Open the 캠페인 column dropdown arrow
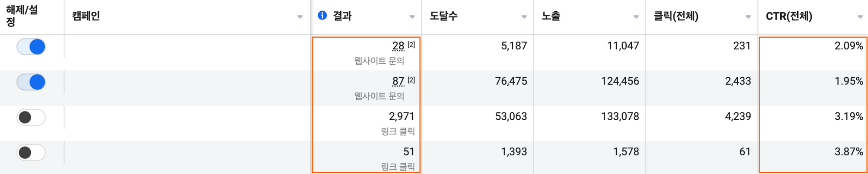The image size is (868, 174). click(300, 17)
